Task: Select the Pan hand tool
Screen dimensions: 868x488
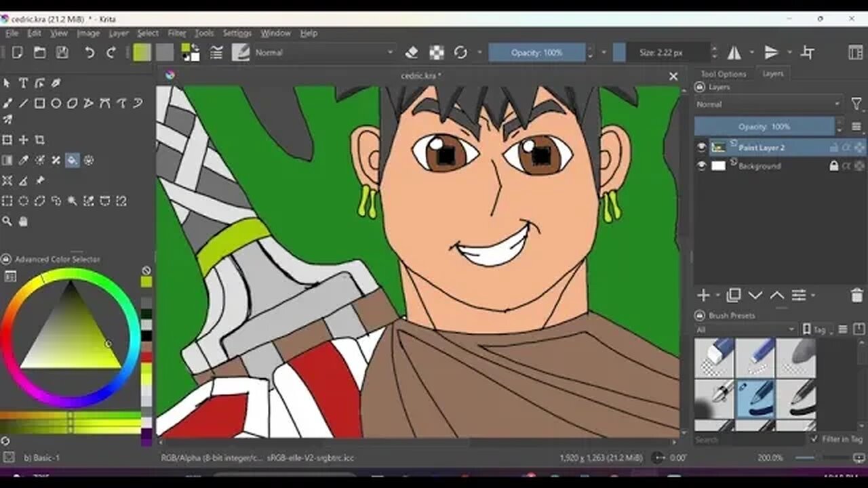Action: [23, 221]
